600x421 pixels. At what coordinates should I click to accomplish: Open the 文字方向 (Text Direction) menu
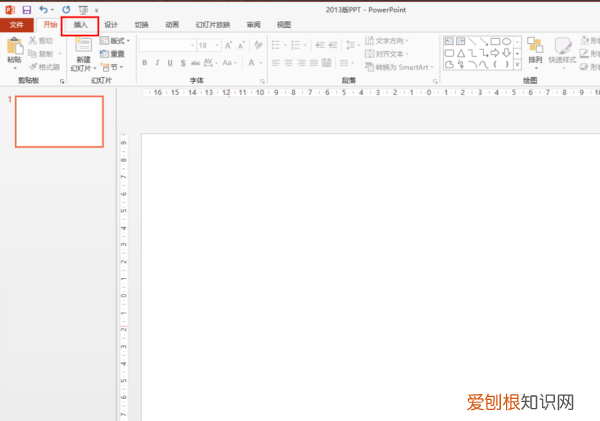(x=387, y=41)
